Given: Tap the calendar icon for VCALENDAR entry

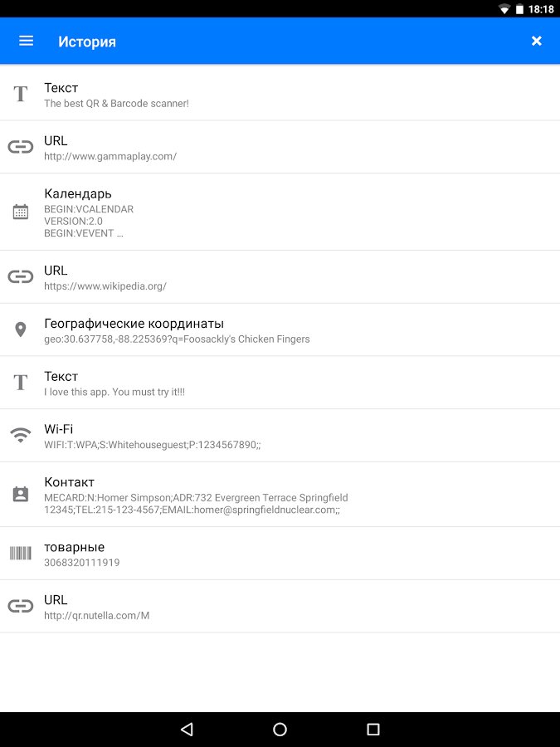Looking at the screenshot, I should click(21, 212).
